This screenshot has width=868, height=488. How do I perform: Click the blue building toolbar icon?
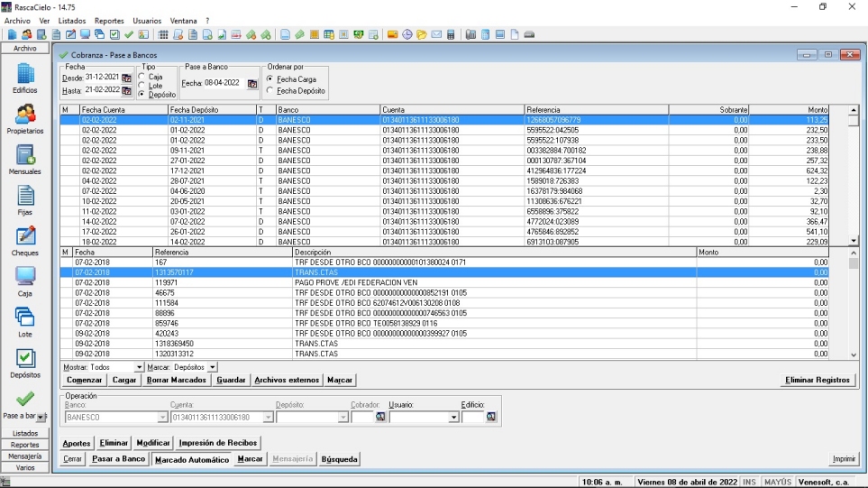[13, 34]
